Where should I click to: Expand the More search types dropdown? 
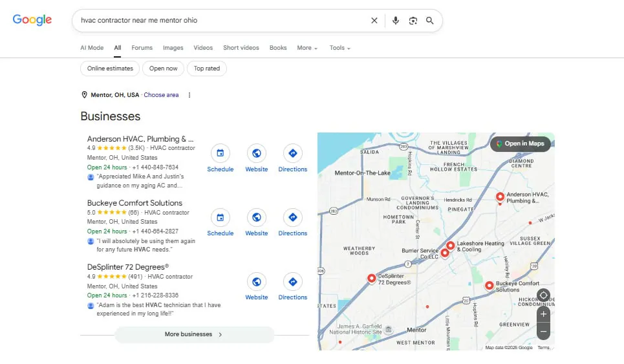(307, 48)
